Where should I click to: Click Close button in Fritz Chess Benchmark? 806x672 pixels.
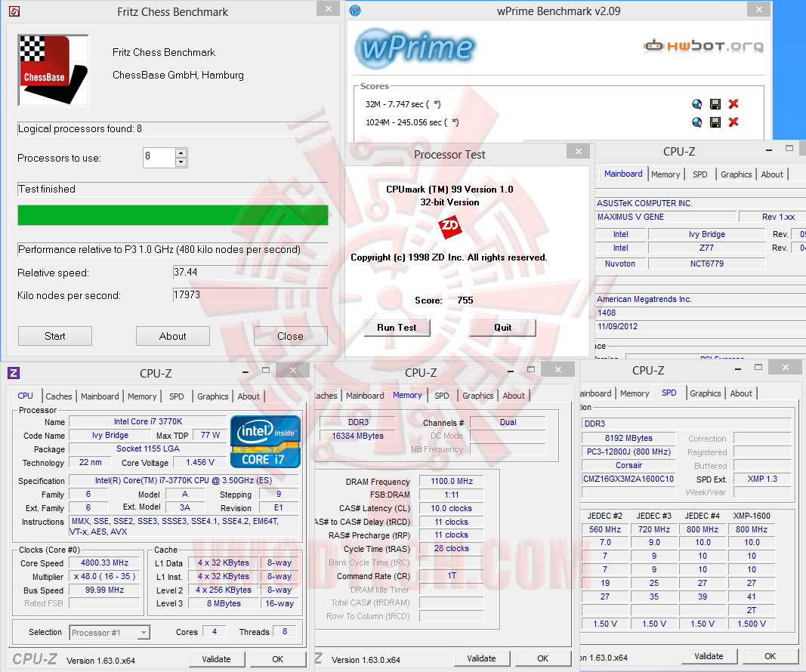[x=290, y=336]
